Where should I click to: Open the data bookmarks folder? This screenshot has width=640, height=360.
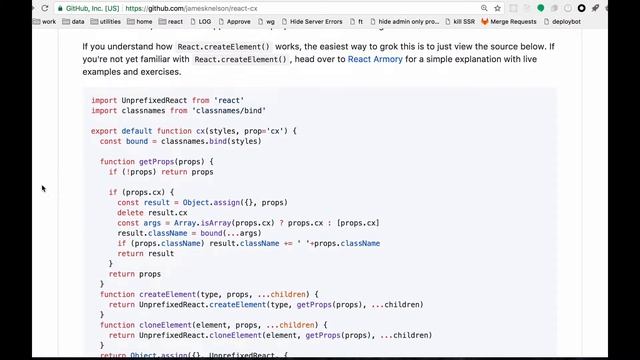(x=73, y=22)
